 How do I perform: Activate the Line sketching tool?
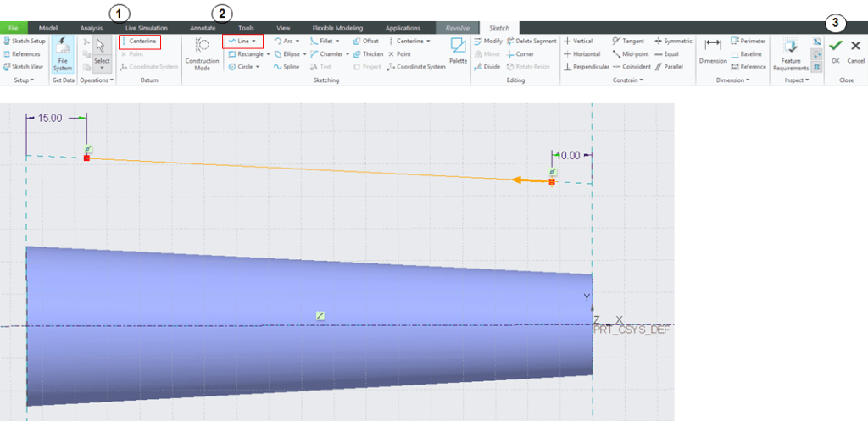(242, 41)
